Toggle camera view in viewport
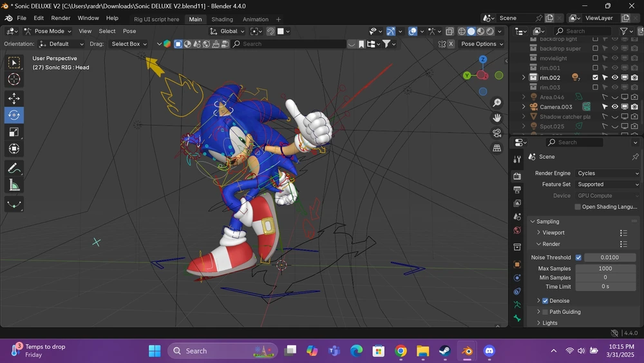Viewport: 644px width, 363px height. click(x=497, y=133)
